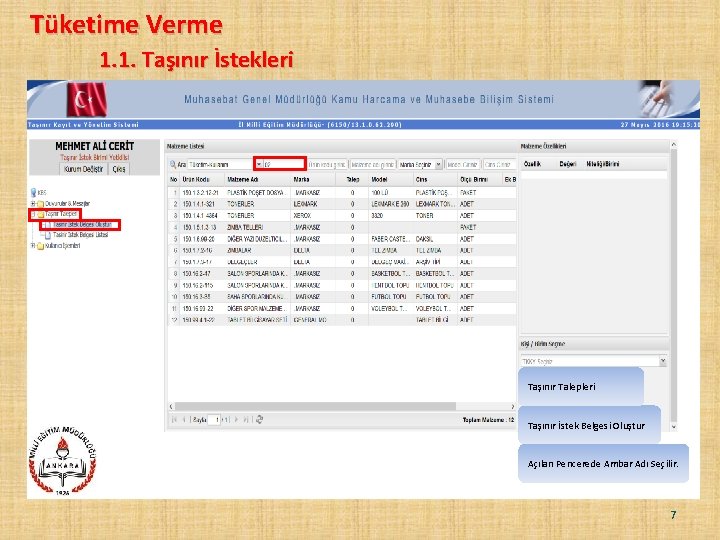The image size is (720, 540).
Task: Select the FUTBOL TOPU model cell
Action: 390,297
